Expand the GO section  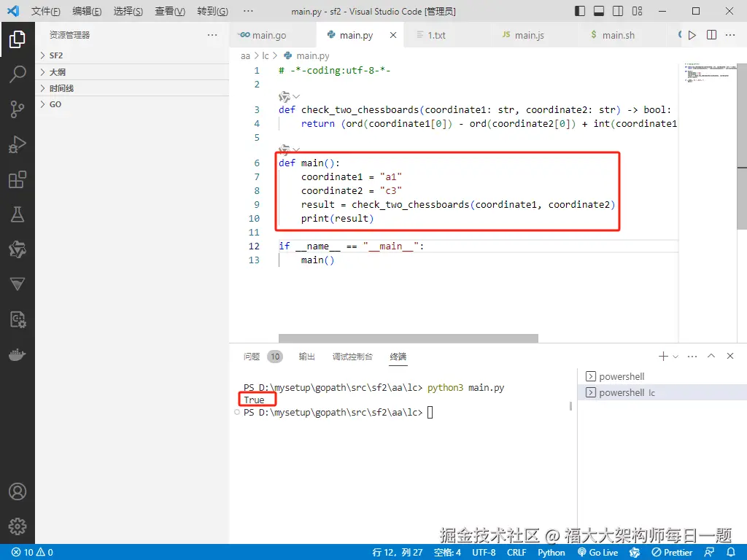tap(132, 104)
